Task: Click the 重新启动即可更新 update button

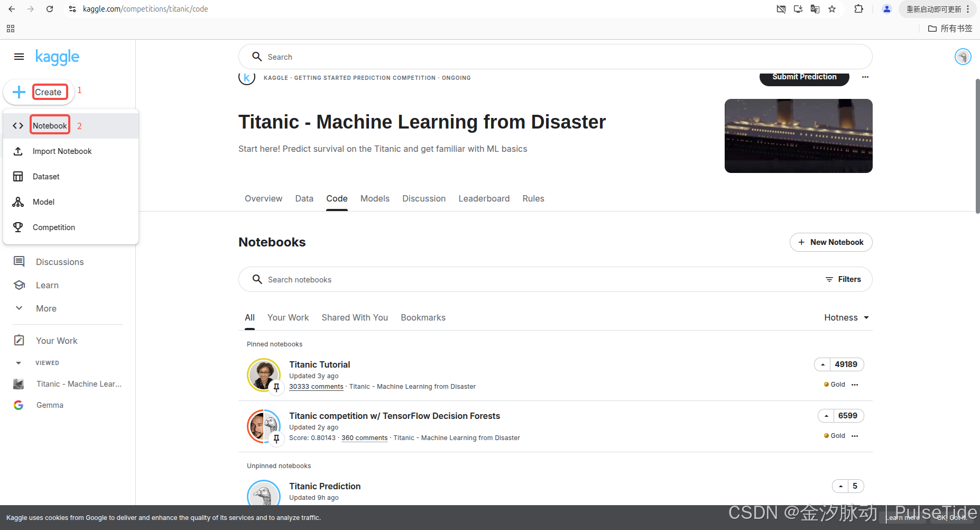Action: coord(934,9)
